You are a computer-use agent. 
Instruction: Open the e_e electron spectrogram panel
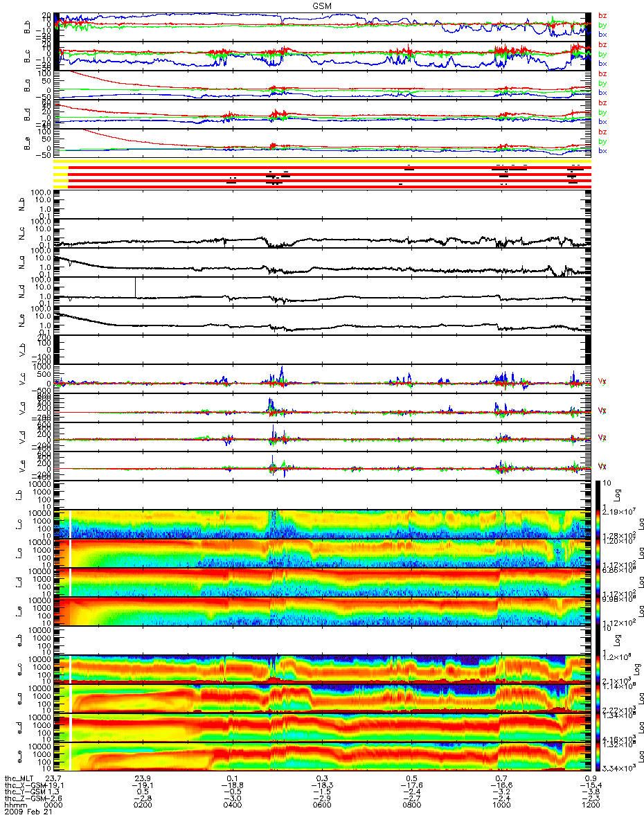[x=323, y=756]
